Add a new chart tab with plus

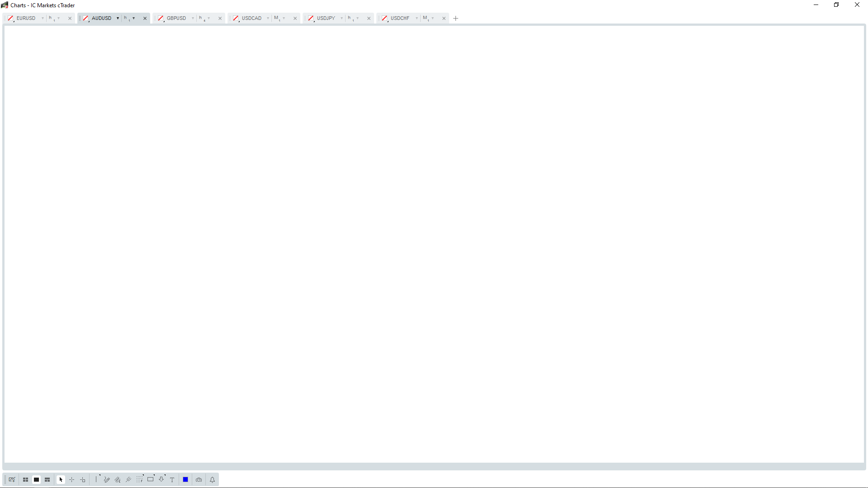tap(455, 19)
